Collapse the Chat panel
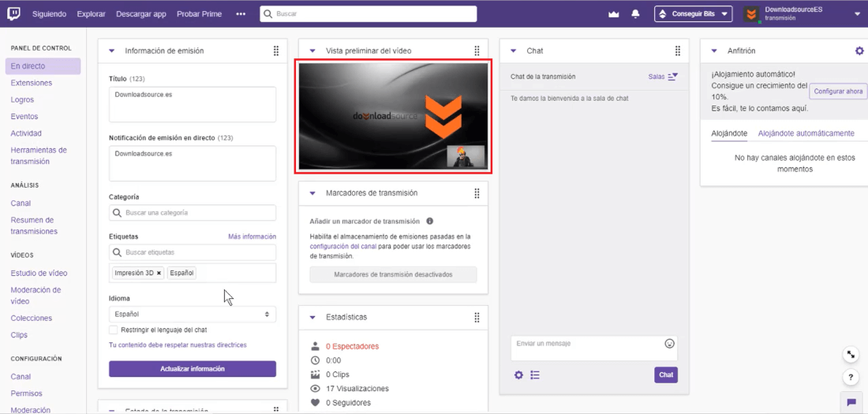This screenshot has height=414, width=868. coord(514,51)
